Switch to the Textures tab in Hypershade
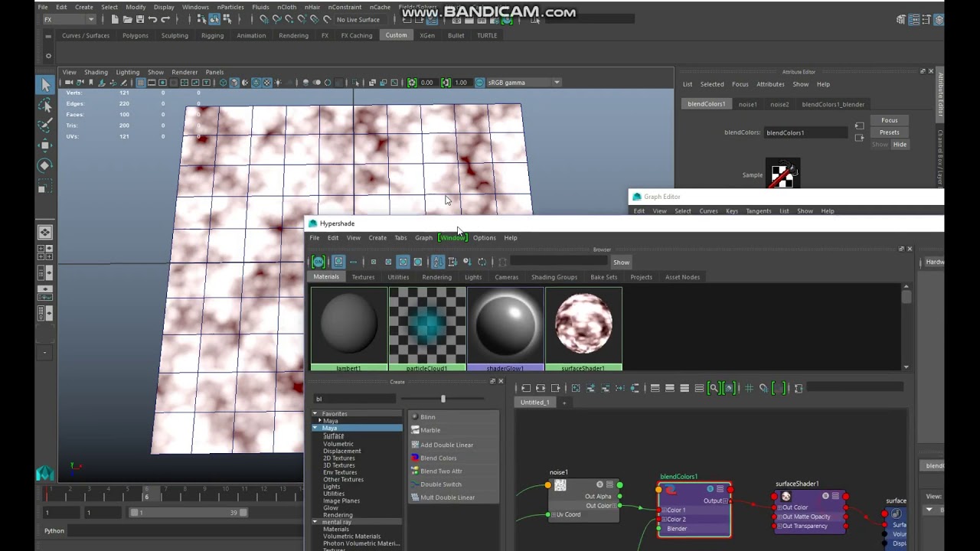Image resolution: width=980 pixels, height=551 pixels. (363, 277)
